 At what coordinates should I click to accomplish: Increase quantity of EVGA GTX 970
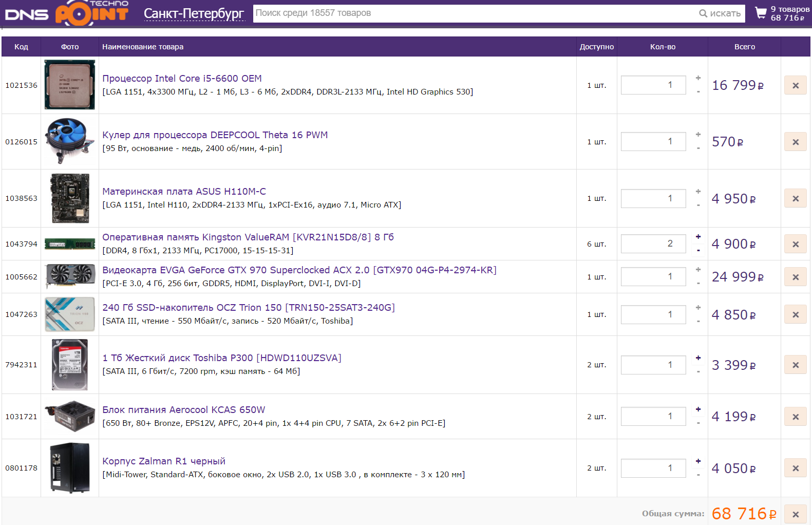698,270
